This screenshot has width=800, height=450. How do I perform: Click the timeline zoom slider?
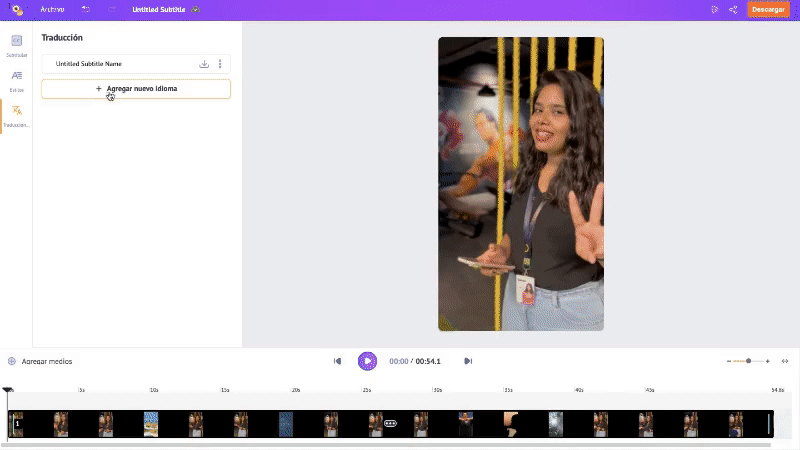748,361
